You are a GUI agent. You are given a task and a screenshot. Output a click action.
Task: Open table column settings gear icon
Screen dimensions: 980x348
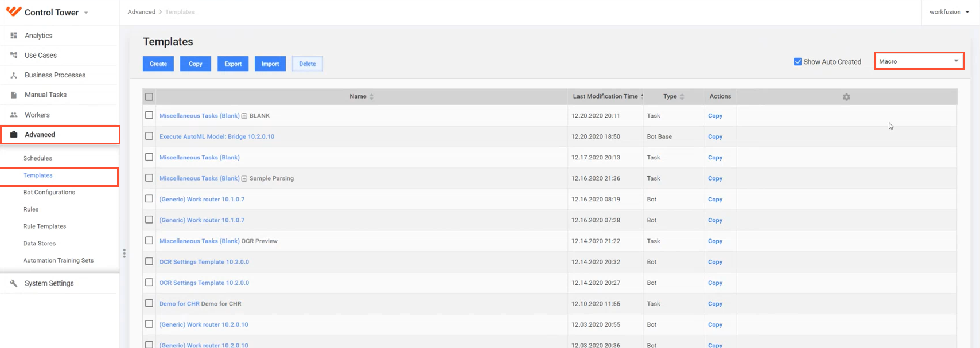pos(846,97)
